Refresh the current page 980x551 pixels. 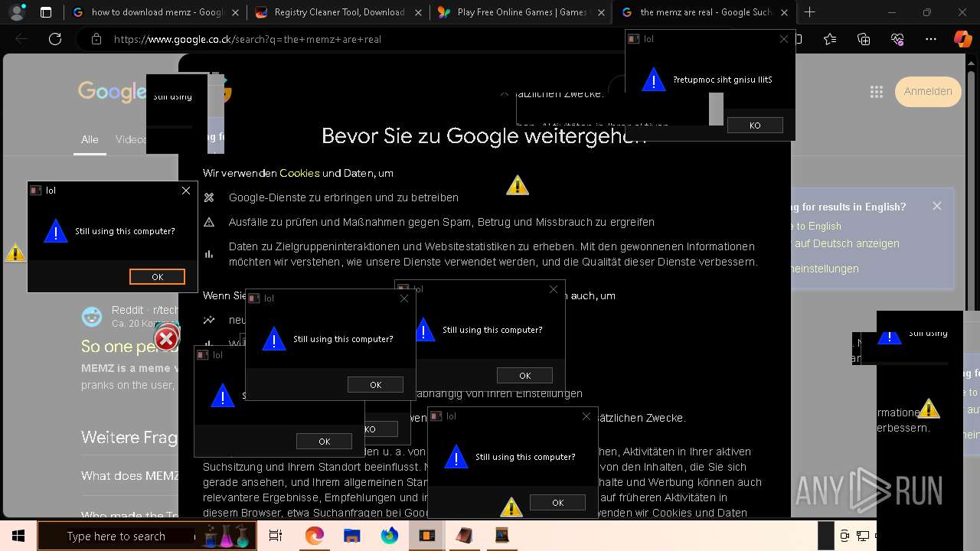click(x=55, y=39)
